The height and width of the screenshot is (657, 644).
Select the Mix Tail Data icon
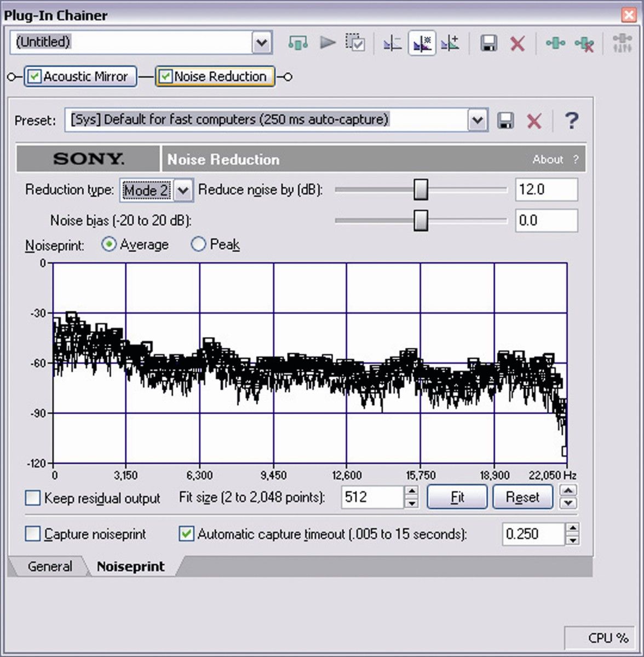coord(422,43)
